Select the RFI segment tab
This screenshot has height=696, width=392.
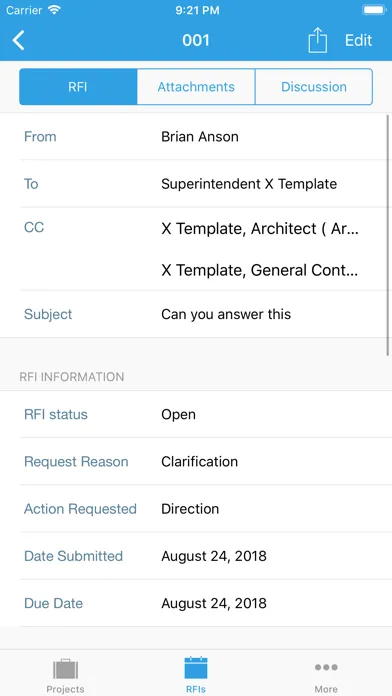(78, 87)
